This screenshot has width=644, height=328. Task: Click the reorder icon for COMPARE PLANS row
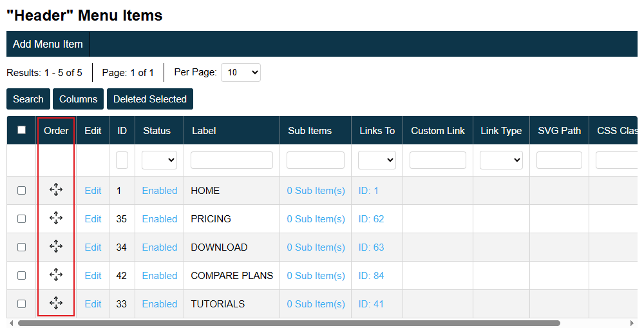point(56,275)
